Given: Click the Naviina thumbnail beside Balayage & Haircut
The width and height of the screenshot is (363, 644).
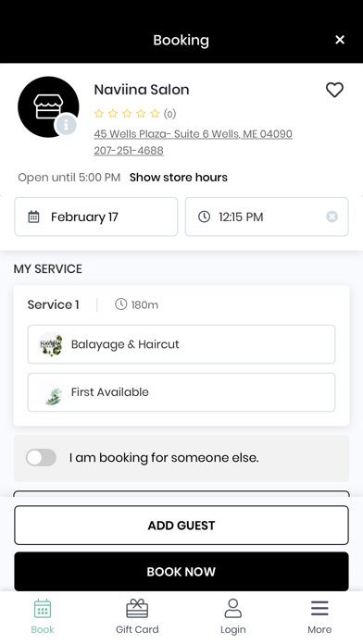Looking at the screenshot, I should click(51, 344).
